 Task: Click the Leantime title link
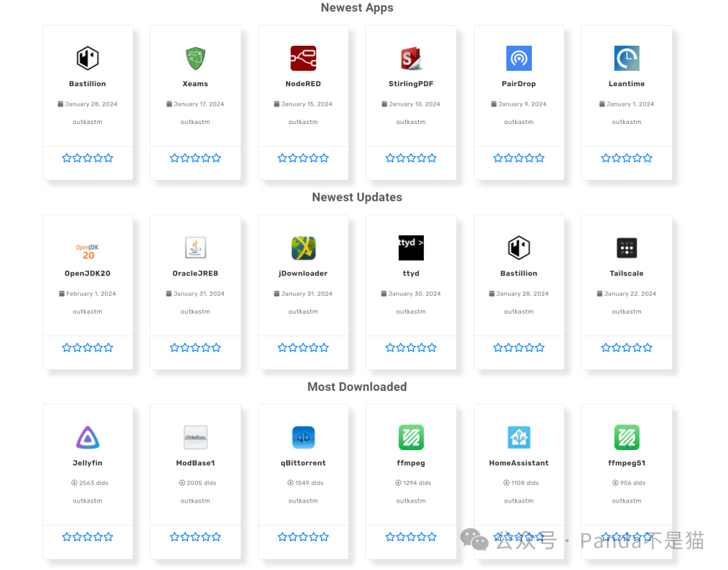click(626, 84)
